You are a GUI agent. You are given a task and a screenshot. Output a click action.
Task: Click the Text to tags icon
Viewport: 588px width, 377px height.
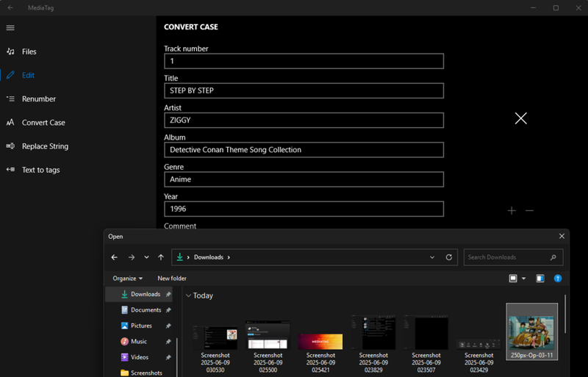tap(10, 170)
